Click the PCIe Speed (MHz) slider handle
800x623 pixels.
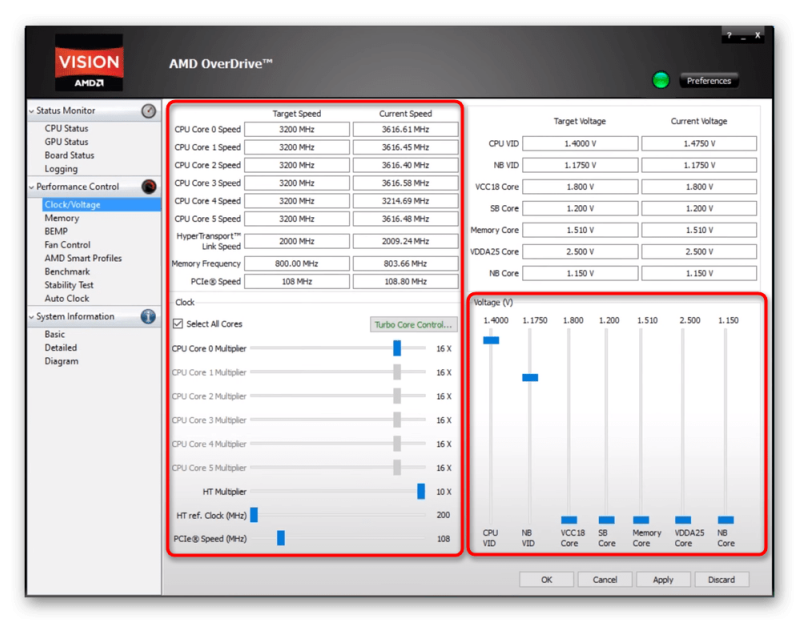(281, 538)
